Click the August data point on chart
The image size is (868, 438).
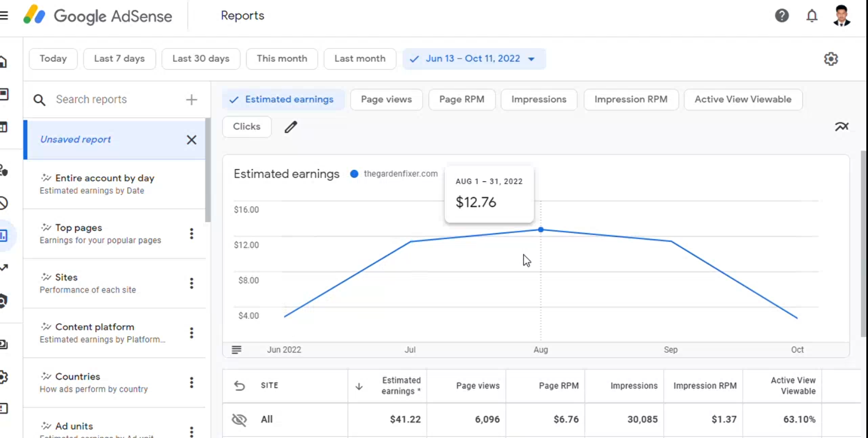[541, 230]
